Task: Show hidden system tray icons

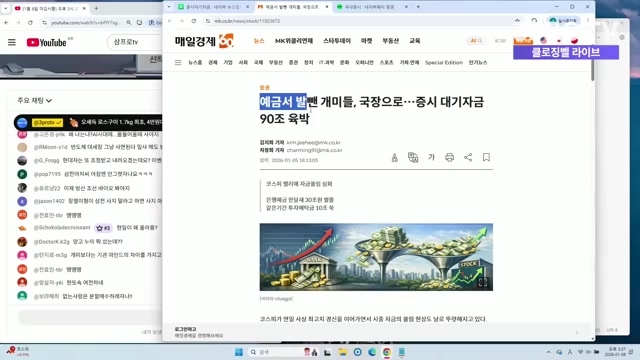Action: click(x=549, y=352)
